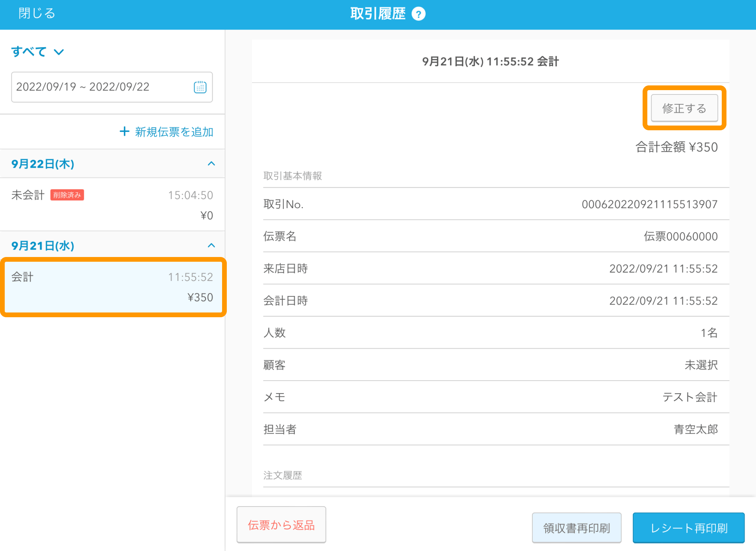The image size is (756, 551).
Task: Select the 会計 11:55:52 ¥350 entry
Action: (x=113, y=287)
